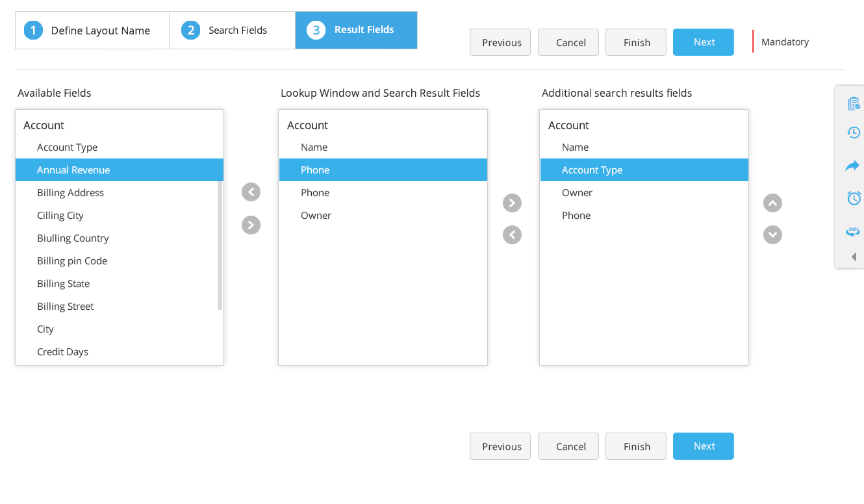The width and height of the screenshot is (864, 504).
Task: Click the top Cancel button
Action: click(568, 42)
